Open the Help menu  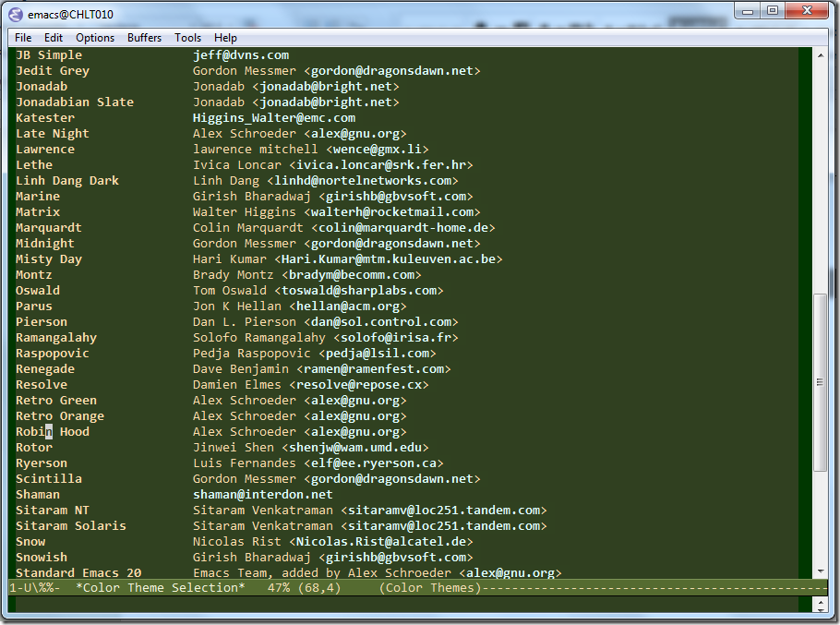[x=225, y=38]
